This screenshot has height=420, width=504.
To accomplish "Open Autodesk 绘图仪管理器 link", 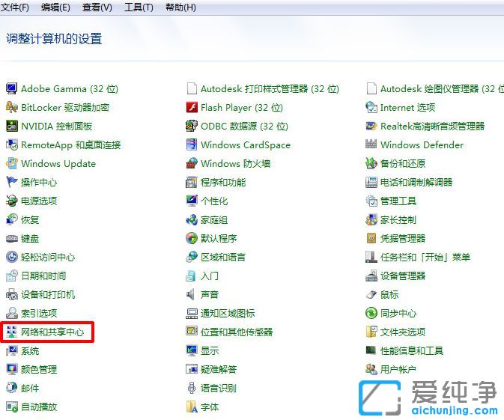I will tap(442, 88).
